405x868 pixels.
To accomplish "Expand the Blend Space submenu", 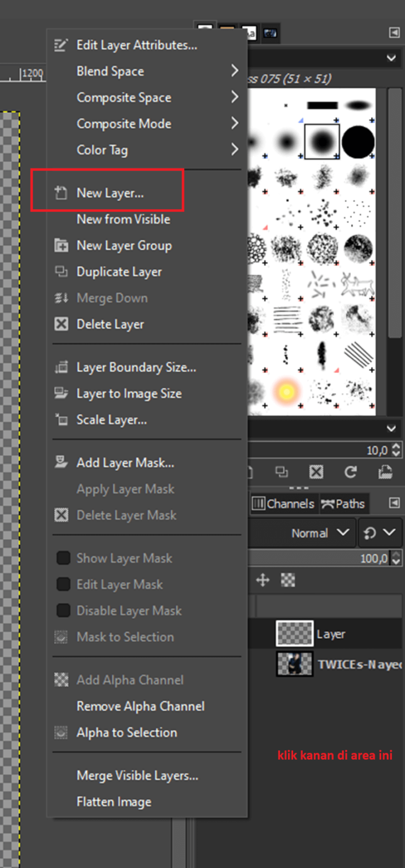I will pos(110,71).
